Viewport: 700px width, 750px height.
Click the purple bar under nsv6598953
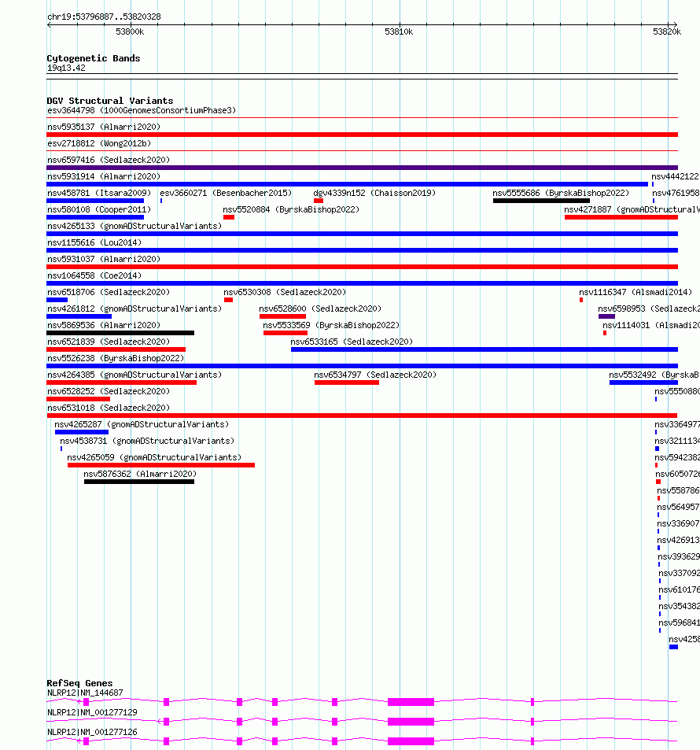pos(606,316)
